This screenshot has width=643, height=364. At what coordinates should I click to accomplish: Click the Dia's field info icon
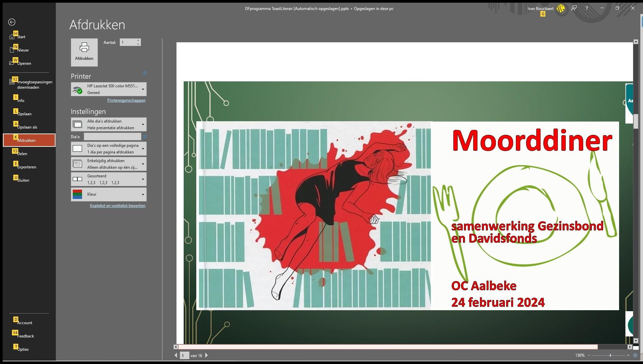point(144,136)
